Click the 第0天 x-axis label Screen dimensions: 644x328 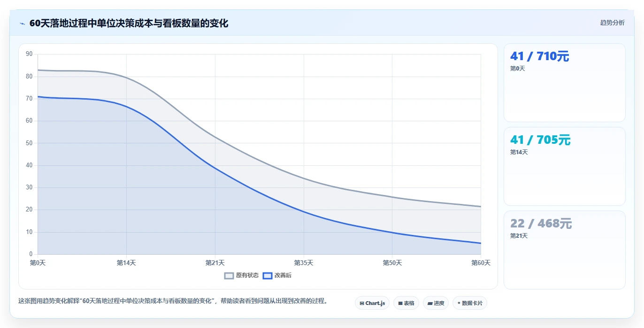(38, 263)
